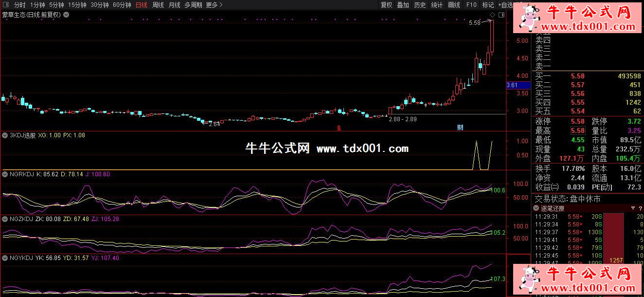Click the 叠加 overlay button

click(x=403, y=5)
